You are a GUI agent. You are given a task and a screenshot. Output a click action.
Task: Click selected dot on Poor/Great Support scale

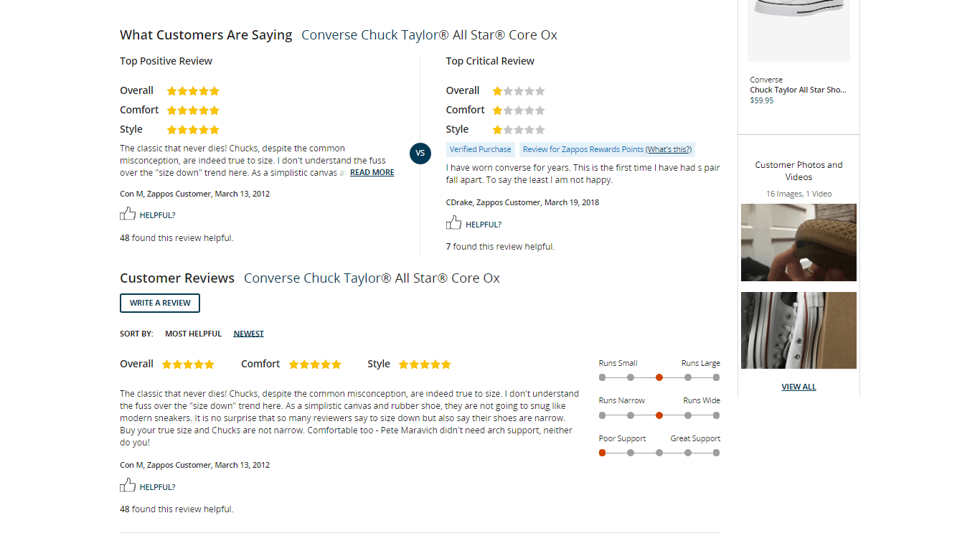click(x=603, y=453)
